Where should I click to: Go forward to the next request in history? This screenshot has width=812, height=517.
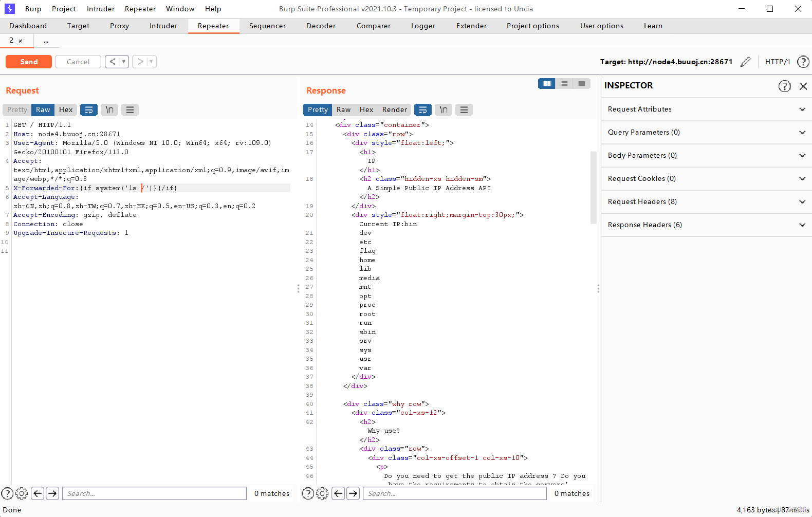pyautogui.click(x=140, y=62)
